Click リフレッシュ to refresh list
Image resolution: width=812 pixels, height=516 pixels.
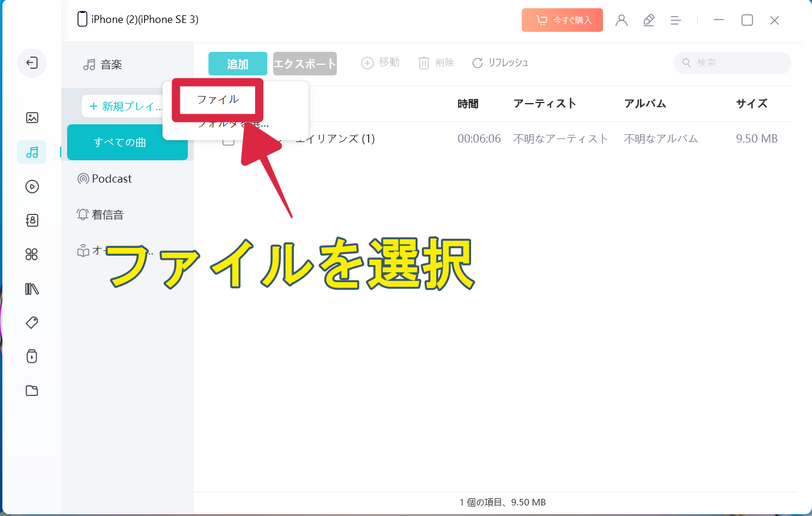point(501,63)
